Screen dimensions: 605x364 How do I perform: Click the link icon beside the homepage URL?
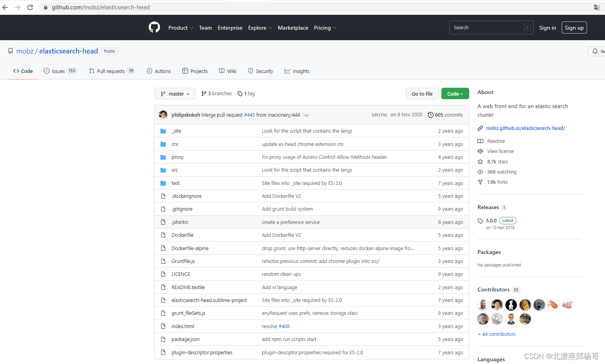pyautogui.click(x=480, y=128)
